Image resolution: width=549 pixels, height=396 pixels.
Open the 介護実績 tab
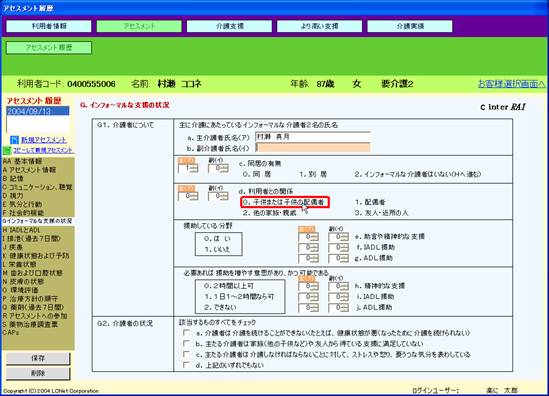pos(410,26)
